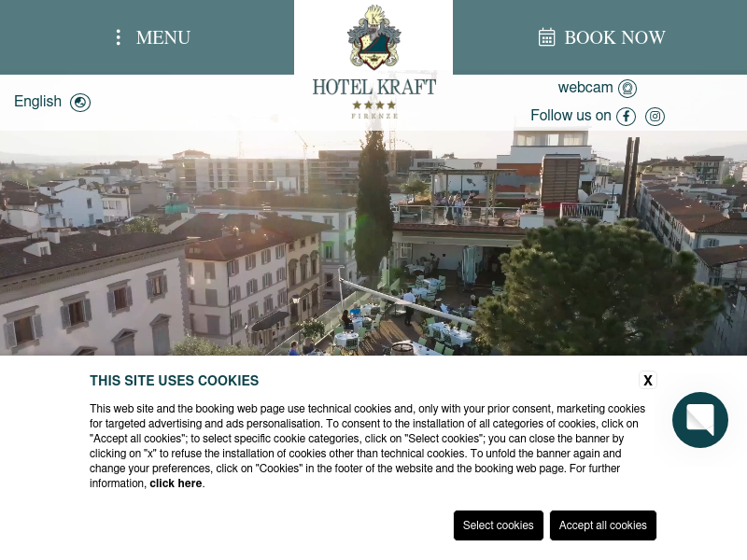Click the "Follow us on" label
Image resolution: width=747 pixels, height=560 pixels.
coord(571,115)
